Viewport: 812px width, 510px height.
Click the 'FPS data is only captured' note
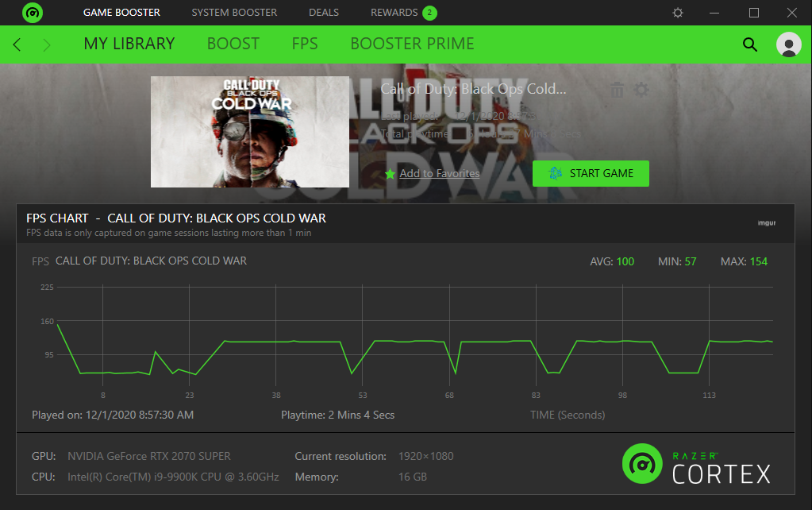pyautogui.click(x=169, y=234)
